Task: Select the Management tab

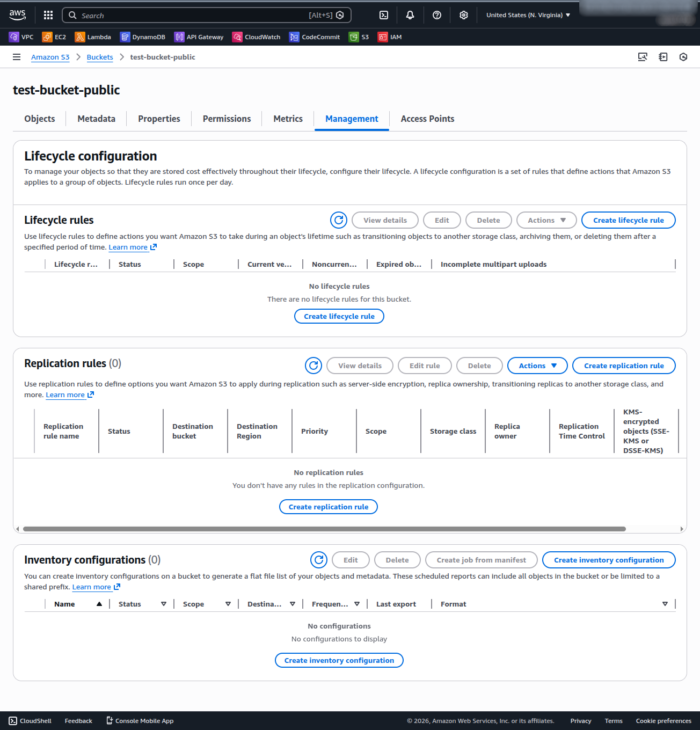Action: [352, 119]
